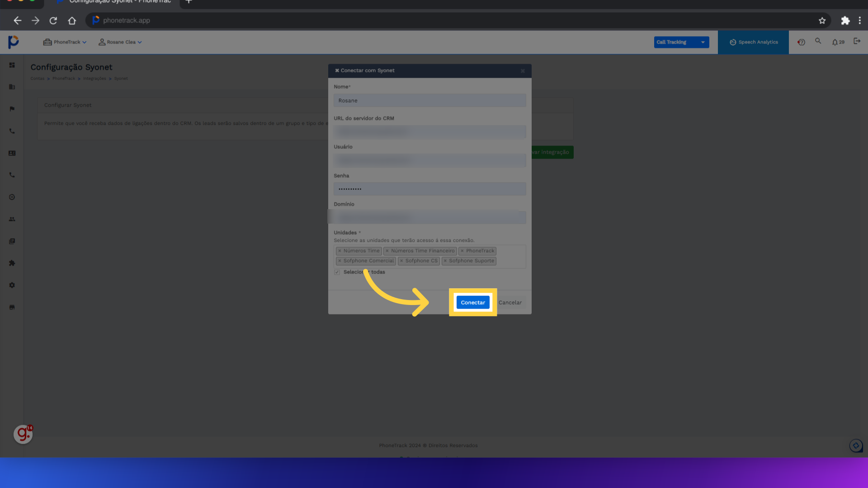Open the notifications bell showing 29
This screenshot has height=488, width=868.
pos(838,42)
